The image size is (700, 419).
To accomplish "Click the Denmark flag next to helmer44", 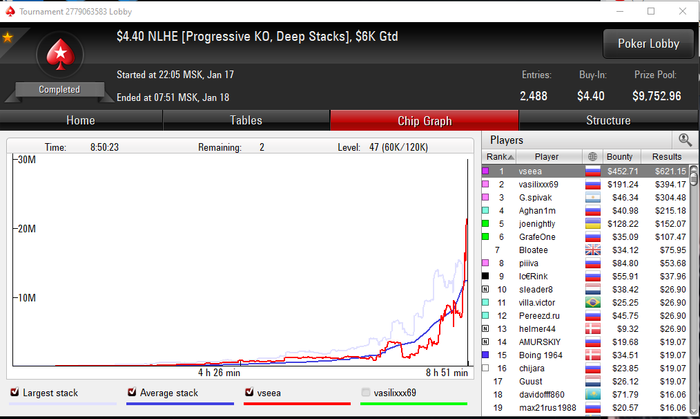I will pyautogui.click(x=592, y=329).
